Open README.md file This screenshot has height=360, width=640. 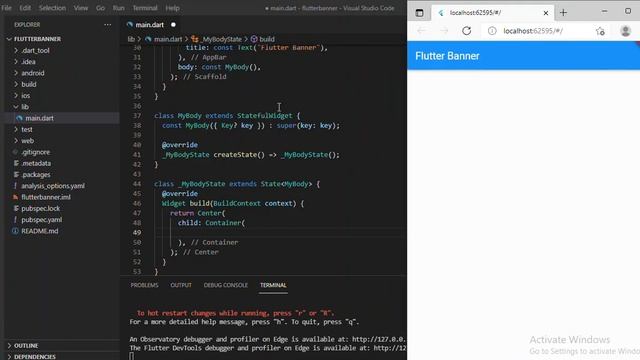[40, 231]
